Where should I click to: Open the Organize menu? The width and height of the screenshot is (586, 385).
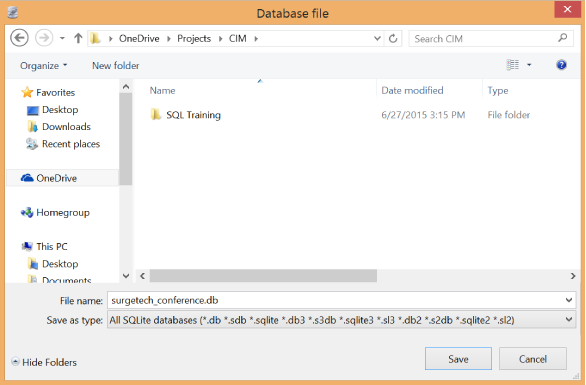43,66
